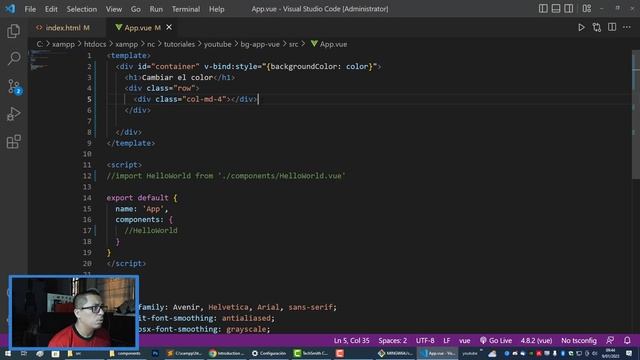Click the word 'export' on line 14
The image size is (640, 360).
[x=120, y=198]
